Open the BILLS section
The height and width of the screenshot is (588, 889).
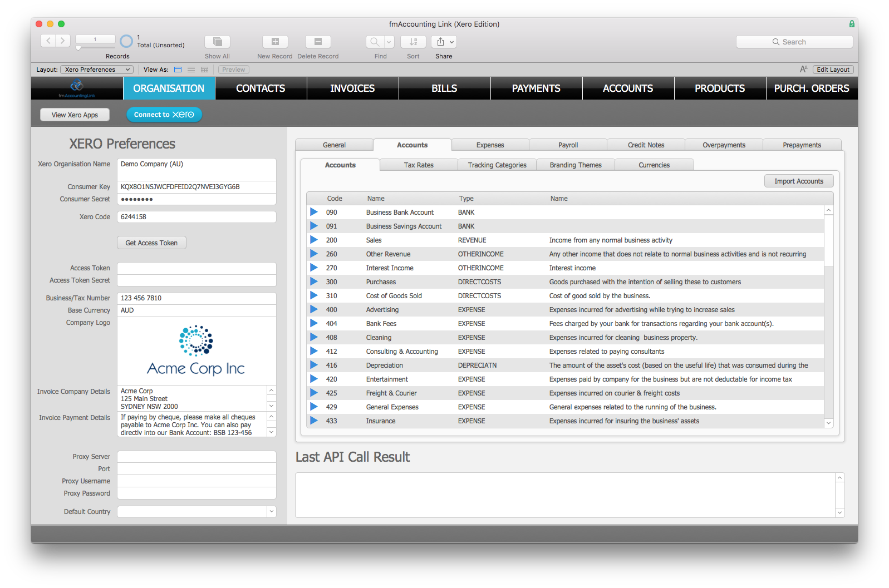(444, 88)
